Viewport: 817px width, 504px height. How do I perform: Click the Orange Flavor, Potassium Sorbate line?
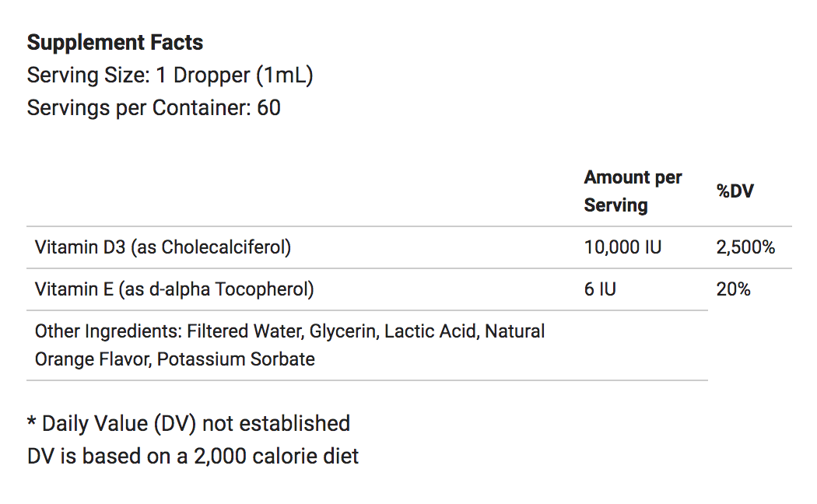pos(175,359)
